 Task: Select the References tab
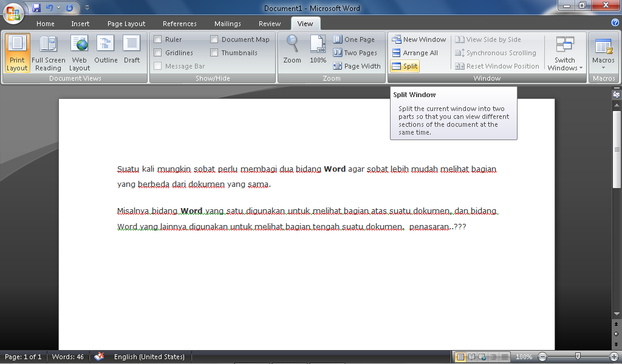click(x=179, y=24)
